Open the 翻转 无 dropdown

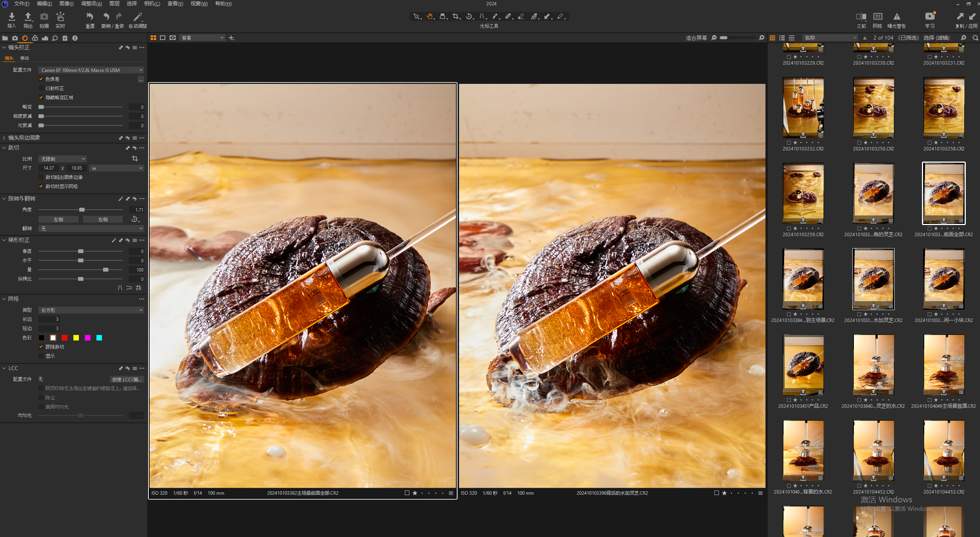91,228
